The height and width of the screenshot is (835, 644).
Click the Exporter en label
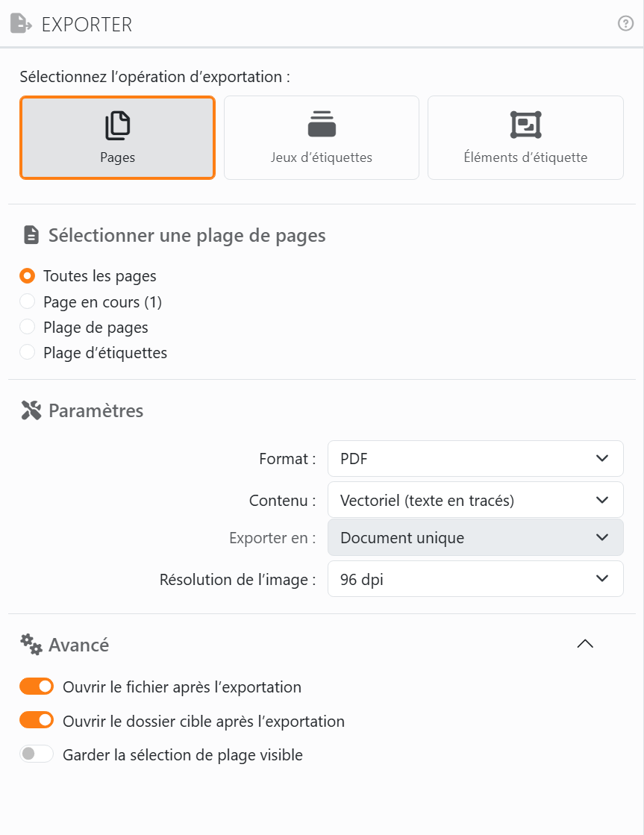click(272, 538)
